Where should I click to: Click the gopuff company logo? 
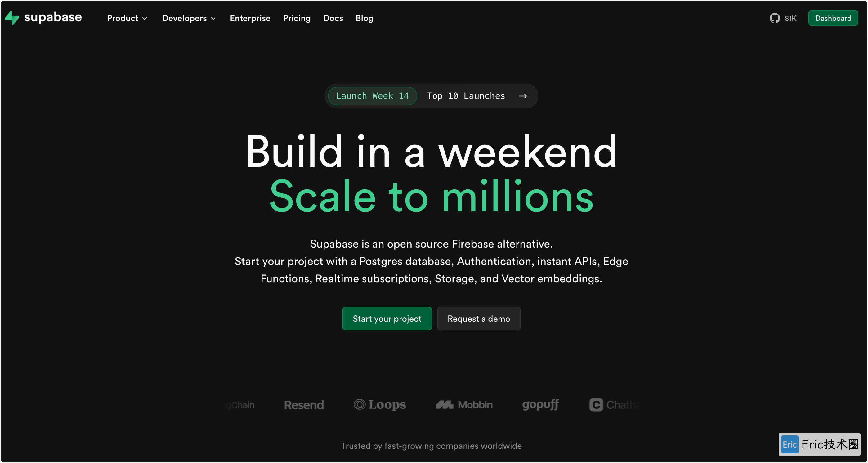click(x=540, y=404)
